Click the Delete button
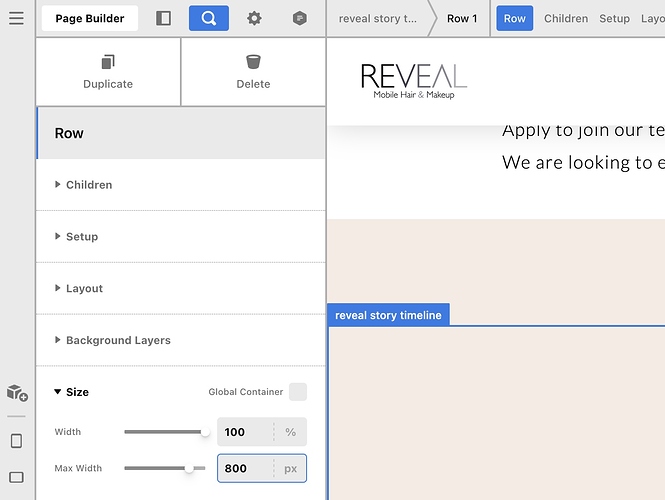 253,72
